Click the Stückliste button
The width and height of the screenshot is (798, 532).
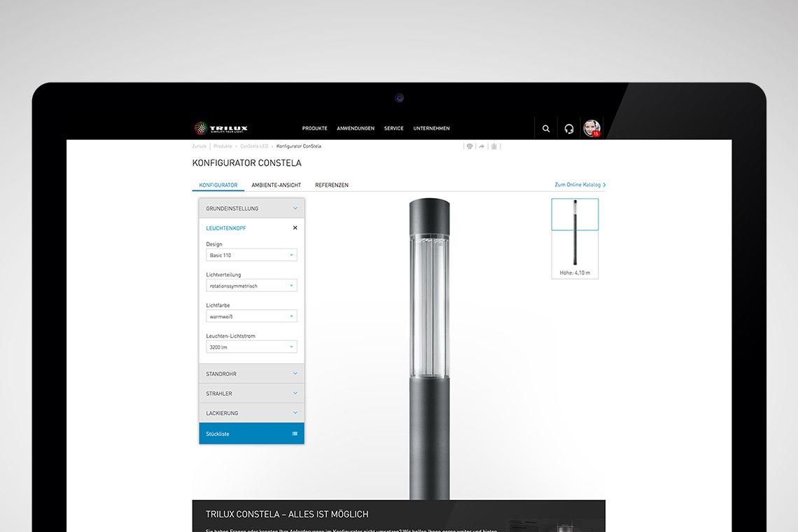click(x=251, y=434)
